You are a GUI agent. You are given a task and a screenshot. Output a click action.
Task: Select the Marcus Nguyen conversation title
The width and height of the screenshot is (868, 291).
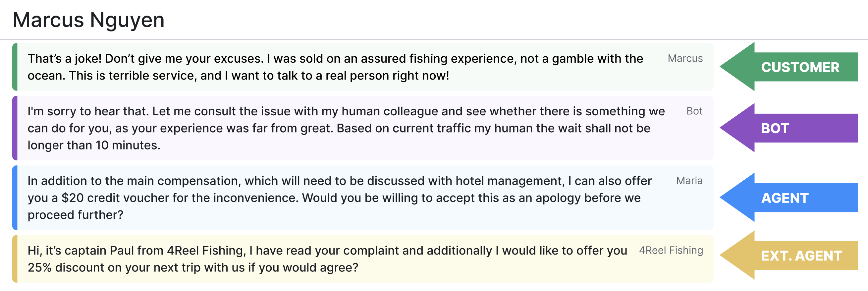[88, 20]
